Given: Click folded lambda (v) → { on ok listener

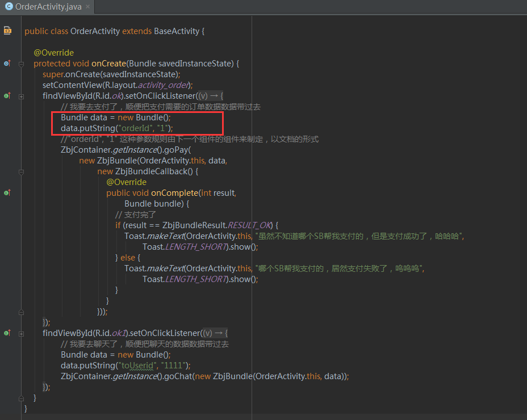Looking at the screenshot, I should coord(210,96).
